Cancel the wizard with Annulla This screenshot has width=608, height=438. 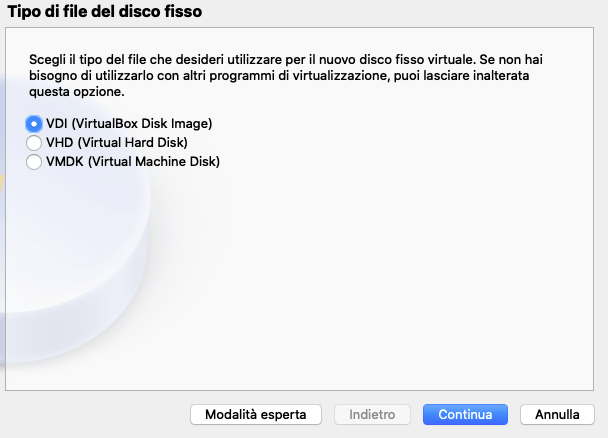point(557,414)
